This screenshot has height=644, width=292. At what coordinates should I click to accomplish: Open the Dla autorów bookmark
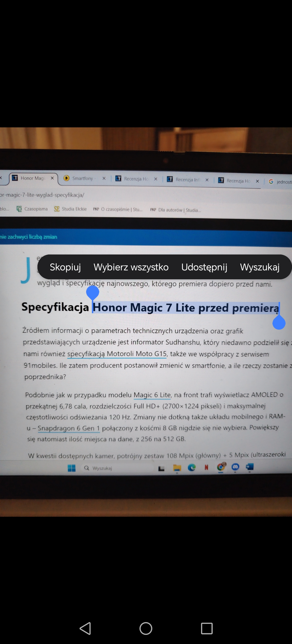coord(176,210)
